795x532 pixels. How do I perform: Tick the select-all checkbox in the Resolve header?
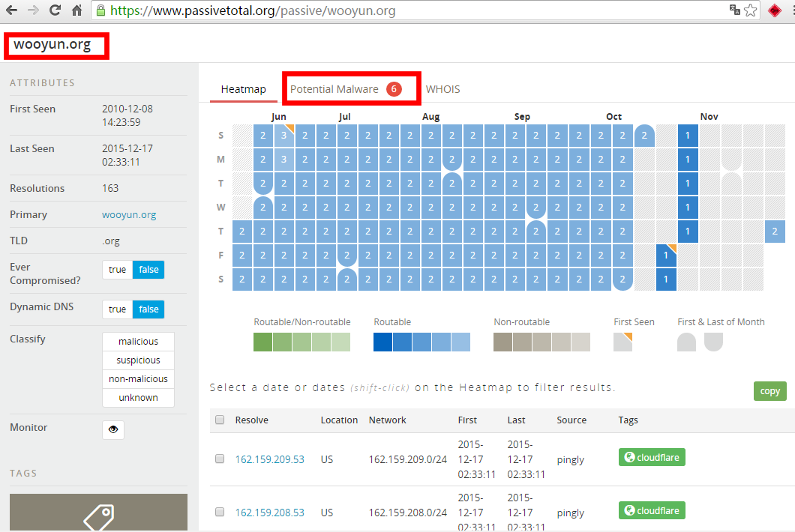pyautogui.click(x=220, y=420)
